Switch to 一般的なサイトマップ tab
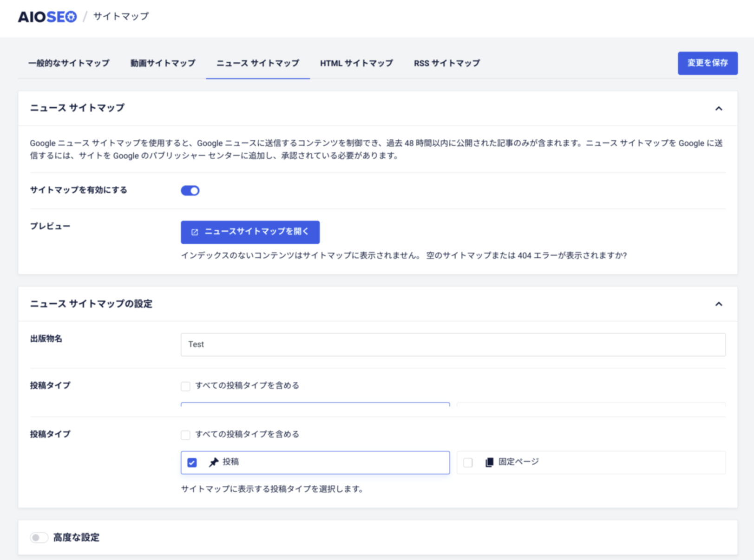Screen dimensions: 754x560 tap(69, 63)
